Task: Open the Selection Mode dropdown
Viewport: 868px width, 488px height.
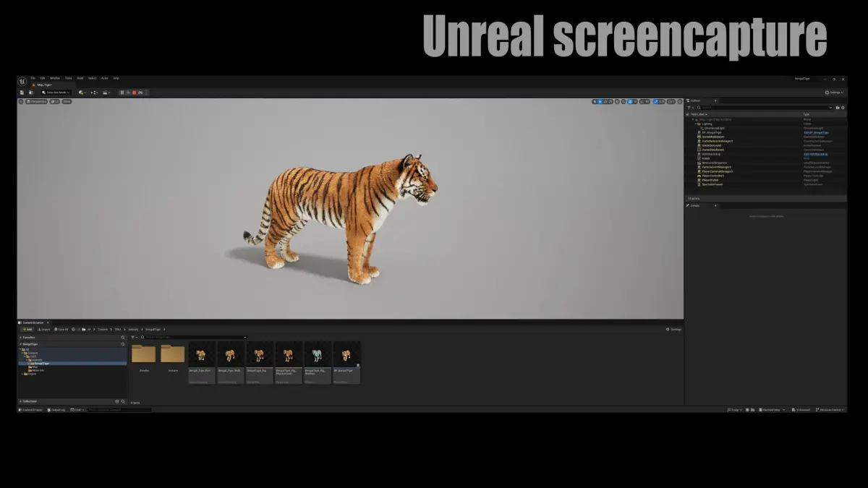Action: [x=56, y=93]
